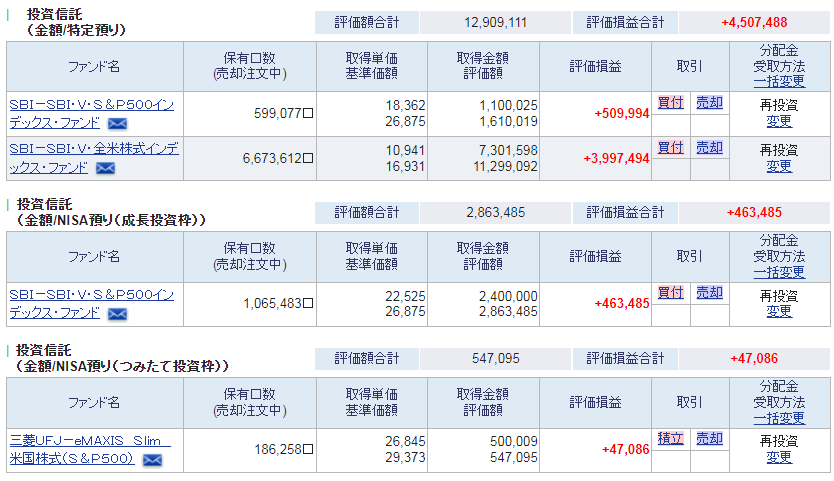Viewport: 834px width, 481px height.
Task: Click 変更 for eMAXIS Slim distribution method
Action: coord(779,458)
